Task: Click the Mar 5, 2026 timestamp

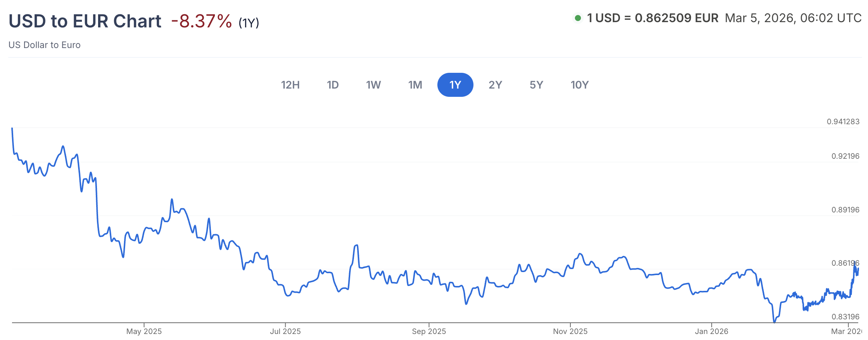Action: [794, 18]
